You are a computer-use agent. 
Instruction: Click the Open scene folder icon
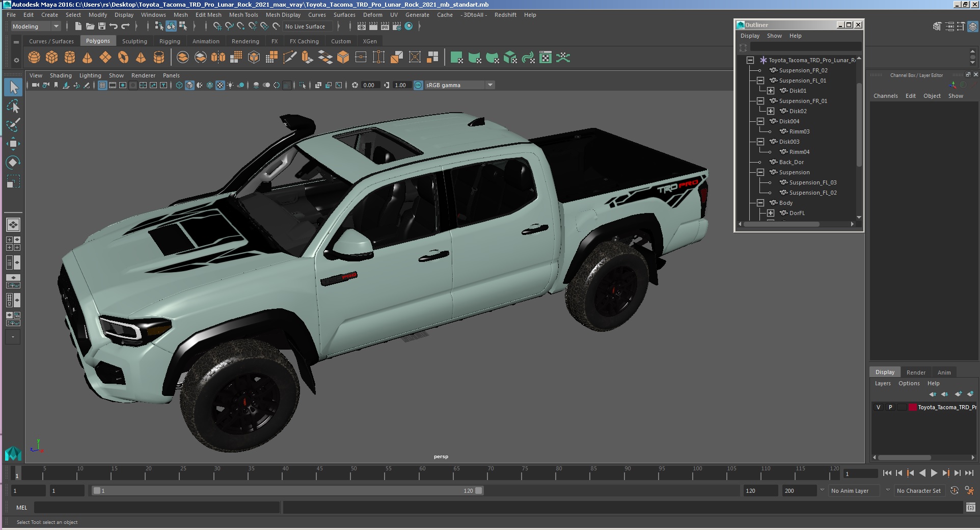(x=90, y=26)
